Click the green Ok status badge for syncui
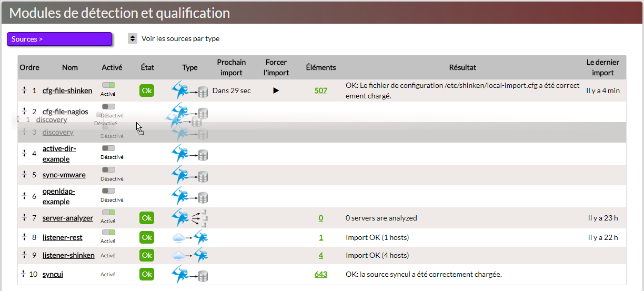The height and width of the screenshot is (291, 644). pyautogui.click(x=147, y=274)
